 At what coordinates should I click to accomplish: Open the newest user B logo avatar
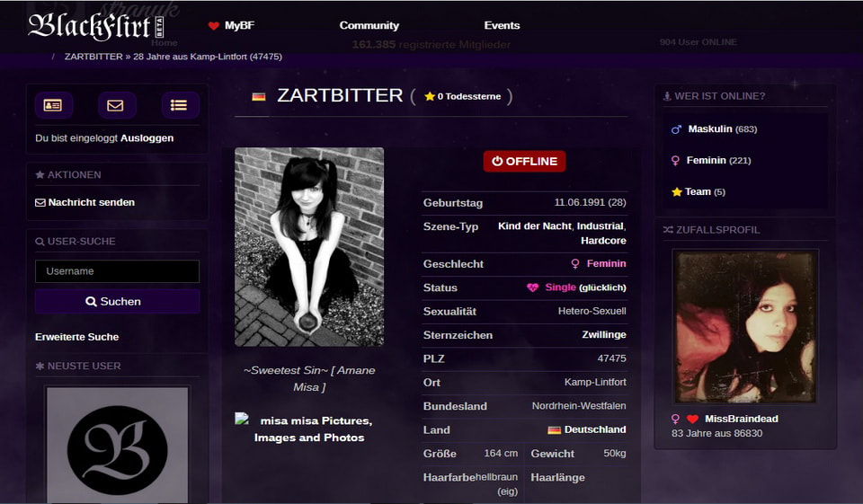coord(117,445)
